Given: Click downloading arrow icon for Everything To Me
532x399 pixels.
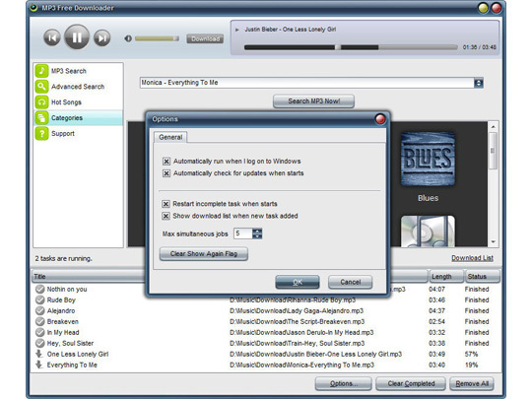Looking at the screenshot, I should coord(39,365).
